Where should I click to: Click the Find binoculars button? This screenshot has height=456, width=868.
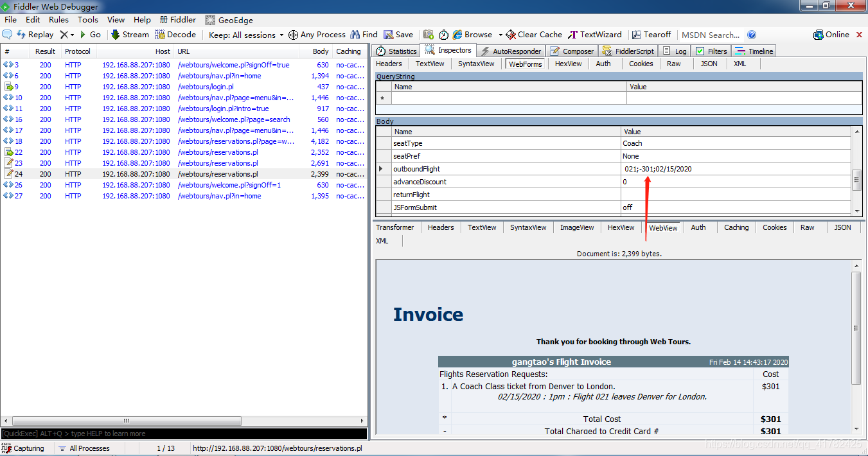point(364,35)
